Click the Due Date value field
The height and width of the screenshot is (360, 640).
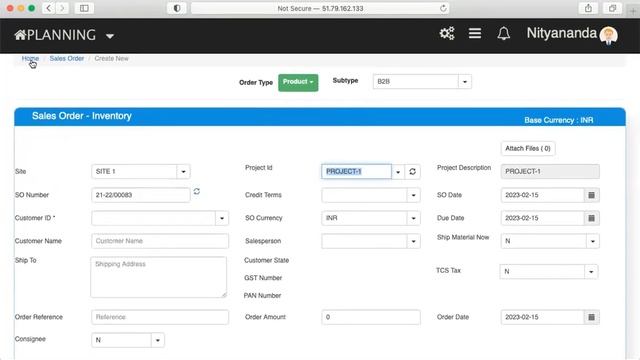click(542, 218)
